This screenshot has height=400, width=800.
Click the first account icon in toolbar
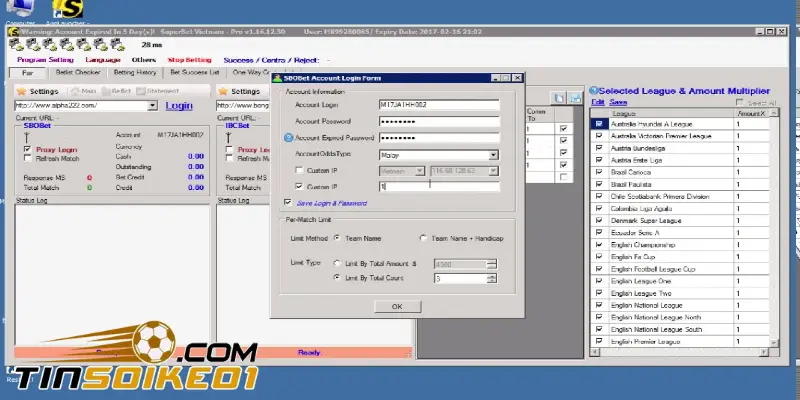pos(14,44)
